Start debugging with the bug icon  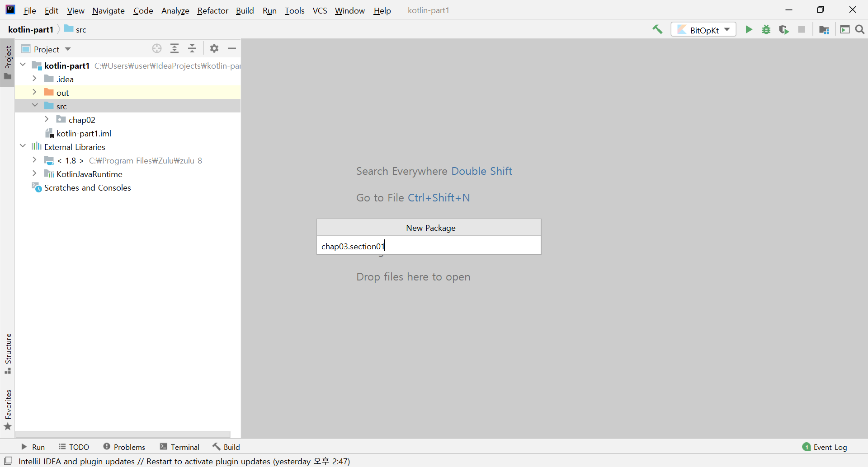766,30
